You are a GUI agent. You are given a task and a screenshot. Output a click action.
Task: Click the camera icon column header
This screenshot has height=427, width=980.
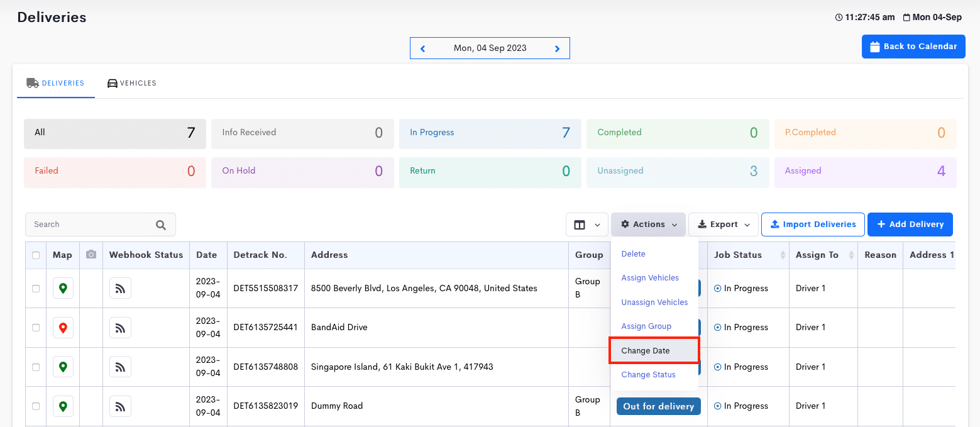[91, 255]
